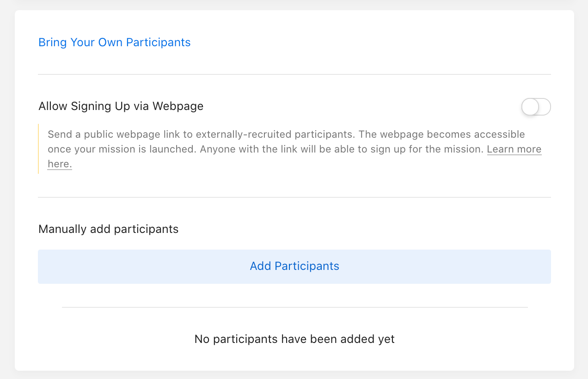Click the grey track of the signup switch
This screenshot has width=588, height=379.
click(x=545, y=107)
